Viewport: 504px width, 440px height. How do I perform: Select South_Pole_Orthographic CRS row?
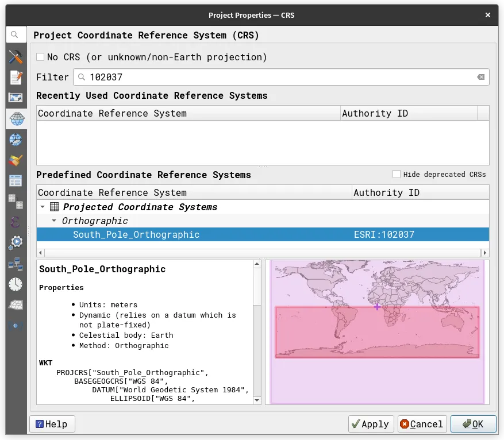coord(136,234)
